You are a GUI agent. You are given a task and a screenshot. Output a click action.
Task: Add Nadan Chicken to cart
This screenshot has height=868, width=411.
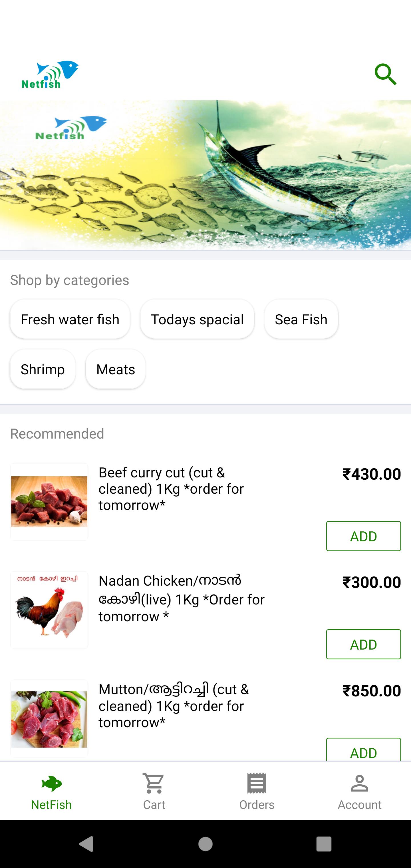click(x=364, y=644)
